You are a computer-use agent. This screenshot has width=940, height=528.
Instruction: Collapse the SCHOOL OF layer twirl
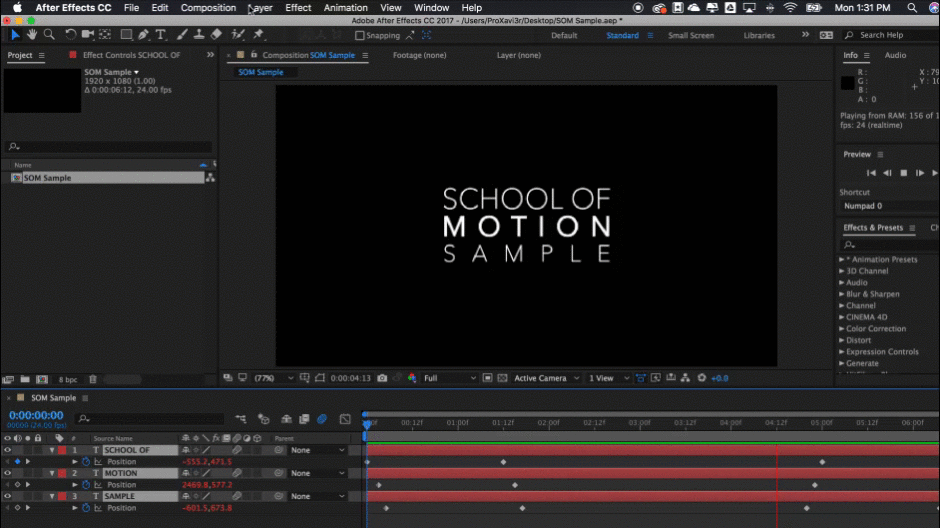tap(52, 450)
